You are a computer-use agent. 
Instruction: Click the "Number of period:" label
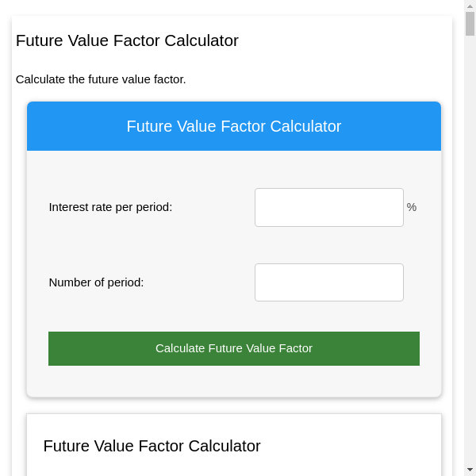[96, 282]
